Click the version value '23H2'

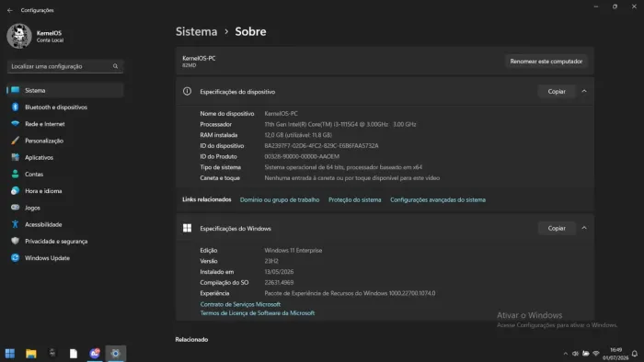tap(271, 261)
